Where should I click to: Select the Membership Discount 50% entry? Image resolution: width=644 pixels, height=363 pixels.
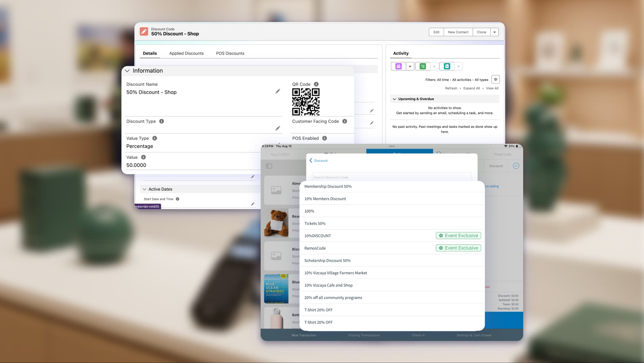click(328, 186)
